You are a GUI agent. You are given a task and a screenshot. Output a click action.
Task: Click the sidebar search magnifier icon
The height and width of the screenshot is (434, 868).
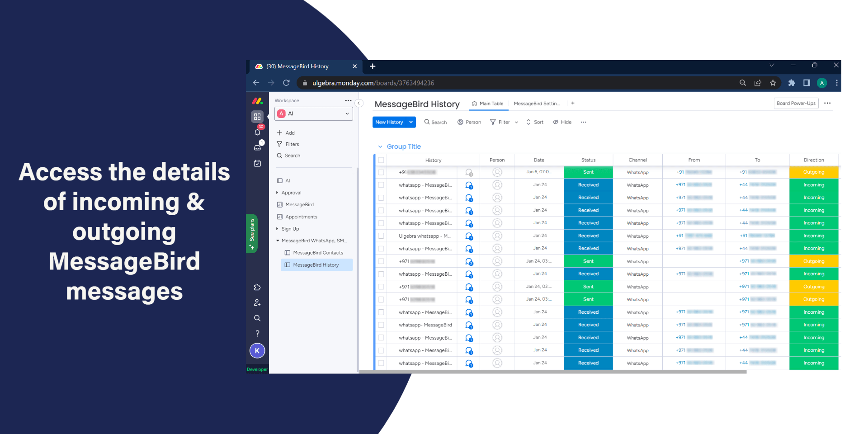(x=257, y=318)
